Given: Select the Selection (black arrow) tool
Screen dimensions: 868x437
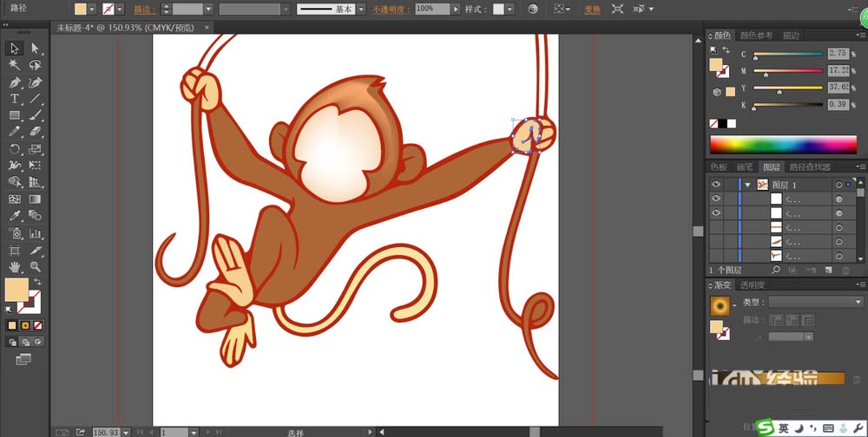Looking at the screenshot, I should tap(15, 49).
